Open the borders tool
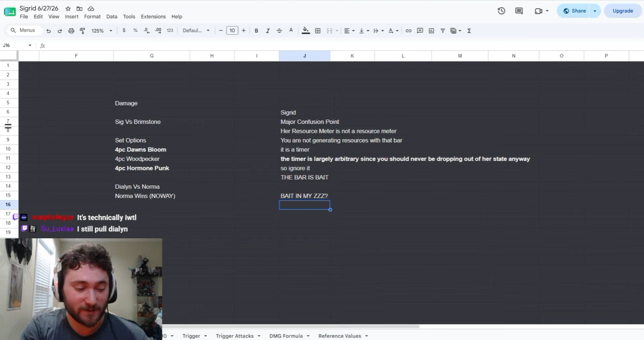Viewport: 644px width, 340px height. click(318, 31)
